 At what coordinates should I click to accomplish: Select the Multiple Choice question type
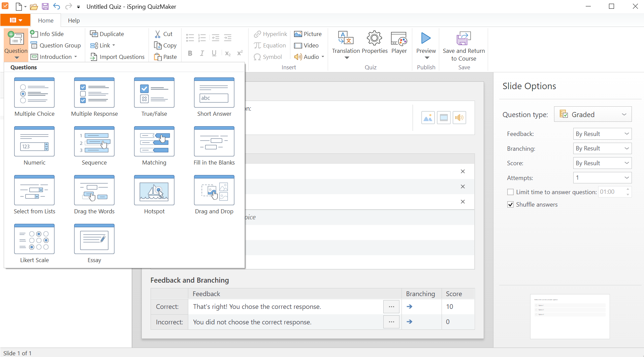[x=34, y=97]
